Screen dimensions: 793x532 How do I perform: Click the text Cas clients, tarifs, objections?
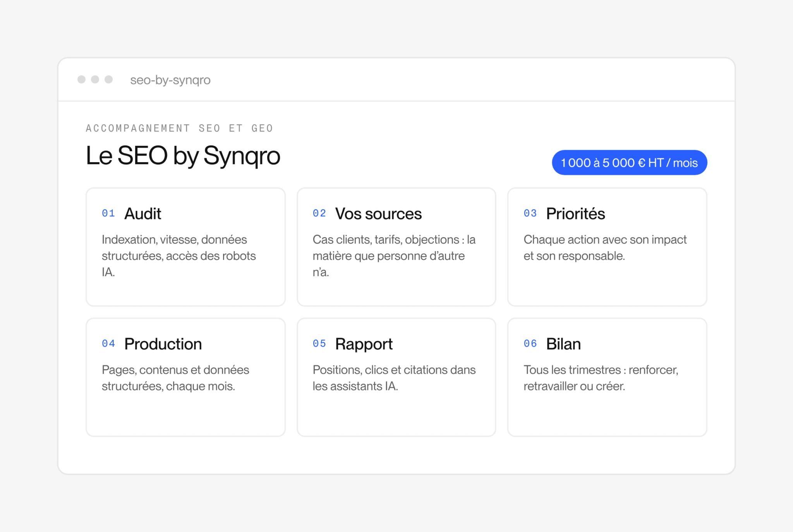(x=386, y=239)
